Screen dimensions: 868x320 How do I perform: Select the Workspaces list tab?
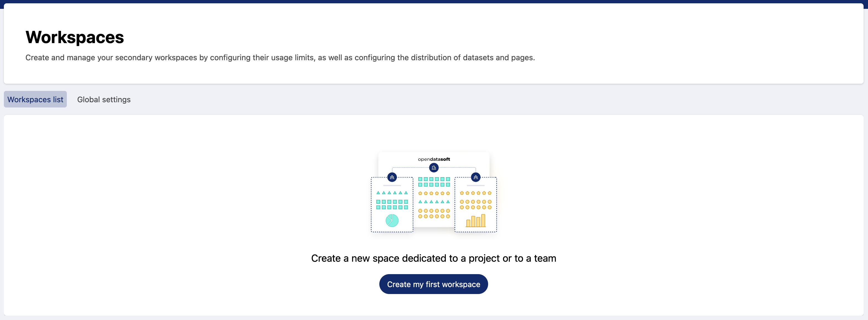[x=35, y=99]
